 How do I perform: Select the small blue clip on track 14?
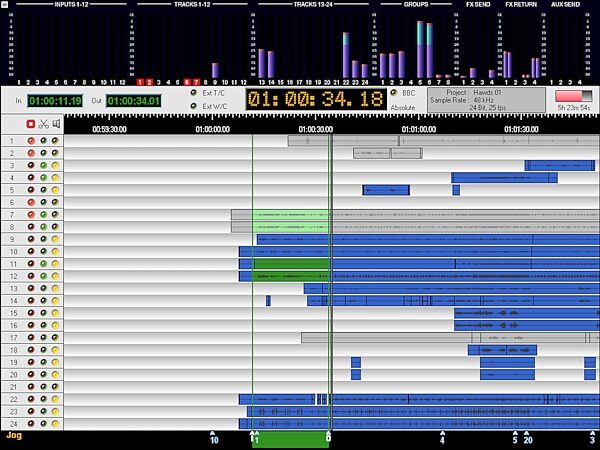[268, 301]
